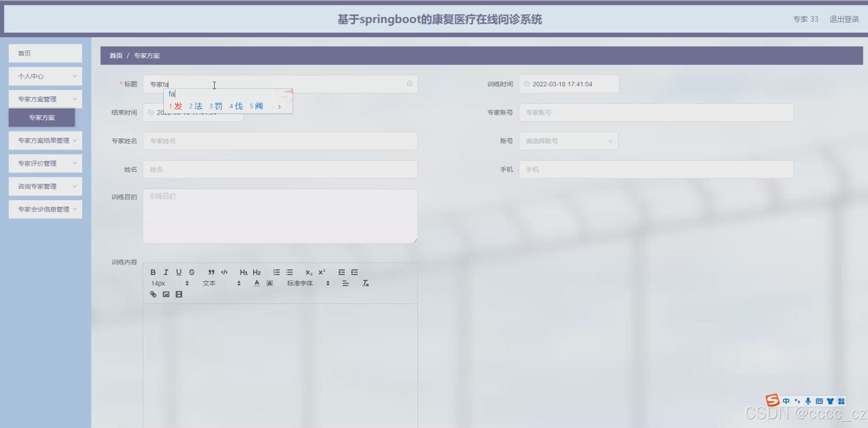Open the 请选择账号 account dropdown

point(568,141)
